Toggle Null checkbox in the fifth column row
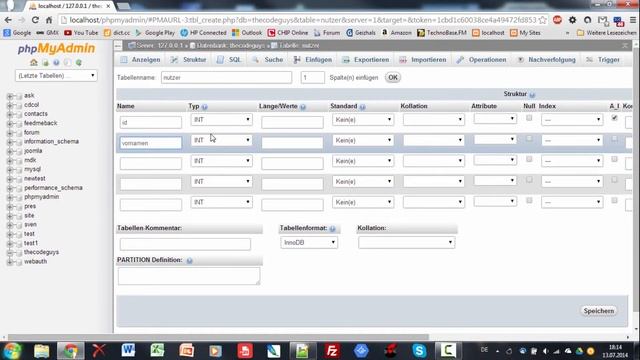 click(x=529, y=200)
